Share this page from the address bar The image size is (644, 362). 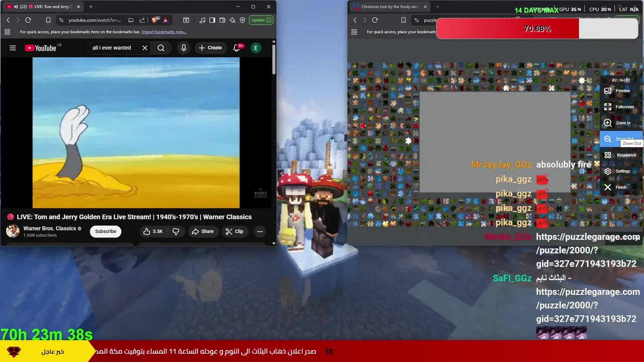coord(142,20)
